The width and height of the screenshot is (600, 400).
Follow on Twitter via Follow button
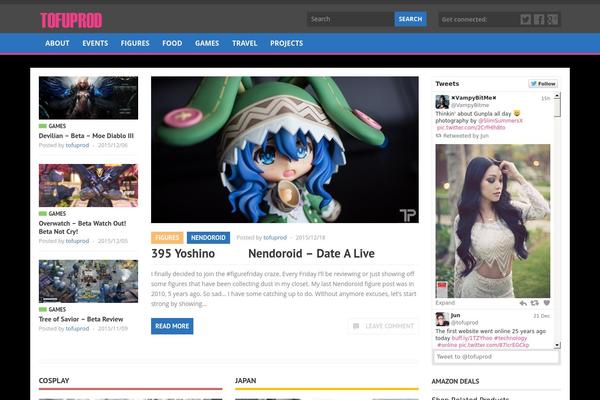coord(543,84)
